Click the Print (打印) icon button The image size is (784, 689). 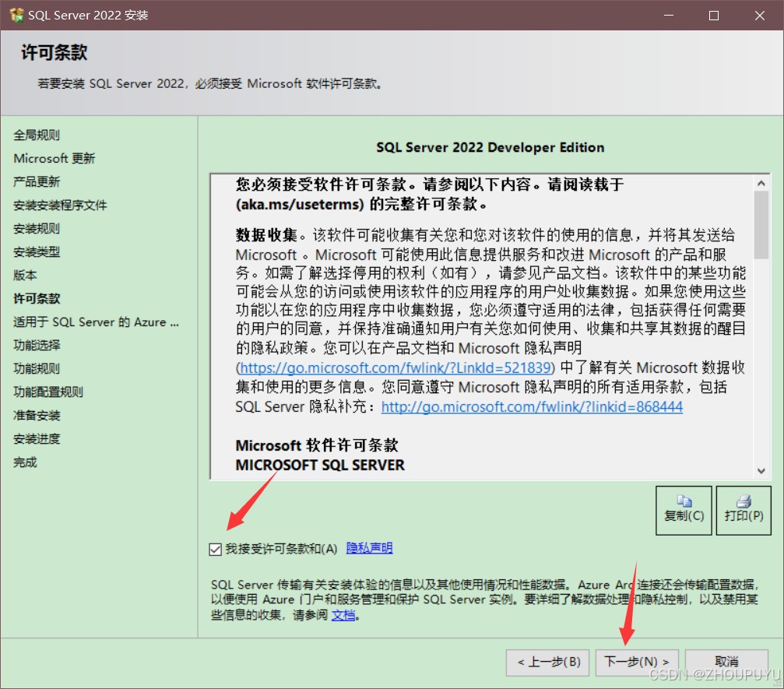pos(743,510)
